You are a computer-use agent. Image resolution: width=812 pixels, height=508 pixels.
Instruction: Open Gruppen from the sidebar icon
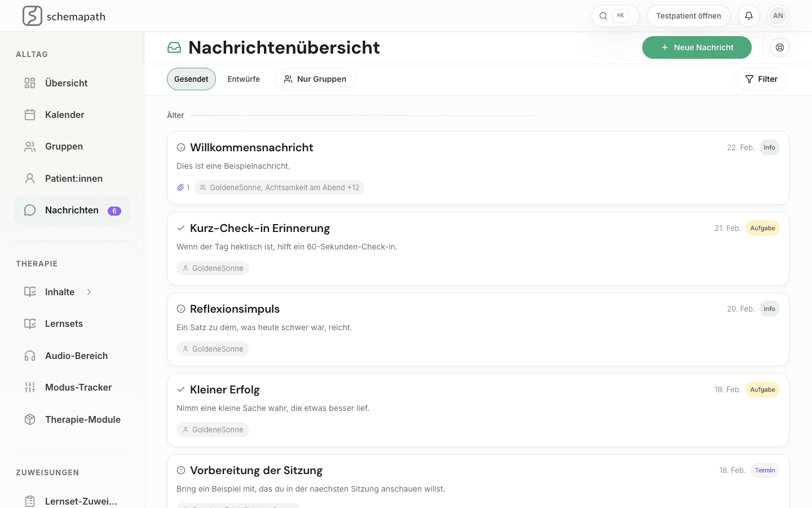30,146
